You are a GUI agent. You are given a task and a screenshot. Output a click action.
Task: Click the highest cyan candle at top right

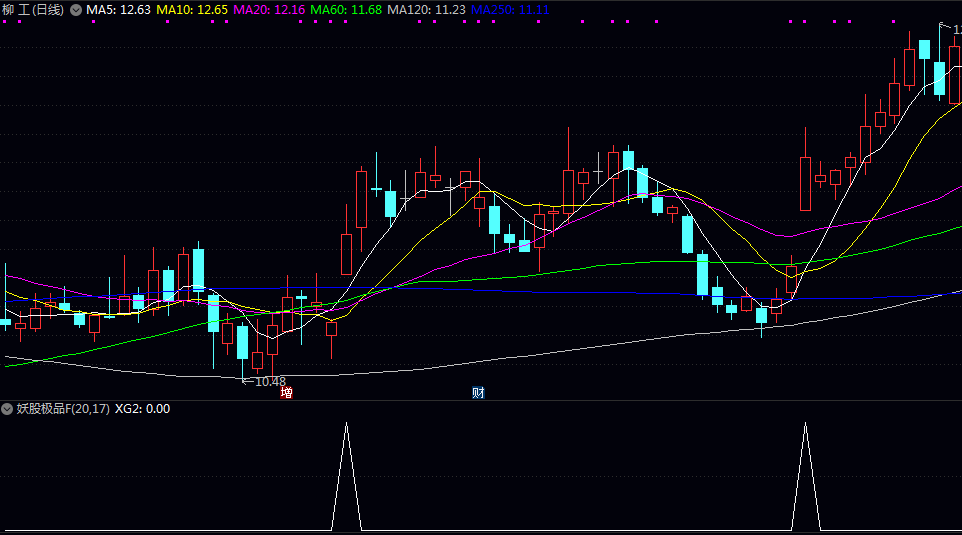click(x=924, y=50)
